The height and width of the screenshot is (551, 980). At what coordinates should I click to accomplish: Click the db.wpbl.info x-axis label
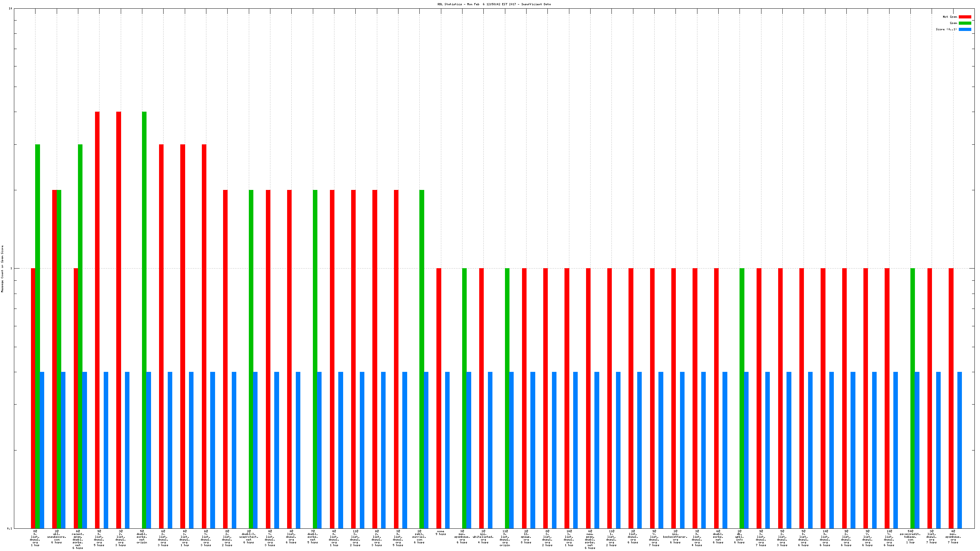tap(739, 536)
